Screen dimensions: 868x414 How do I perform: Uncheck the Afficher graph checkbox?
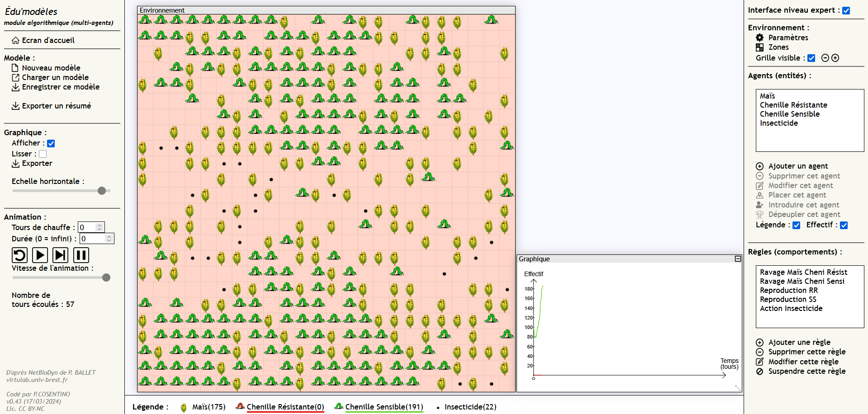click(51, 143)
